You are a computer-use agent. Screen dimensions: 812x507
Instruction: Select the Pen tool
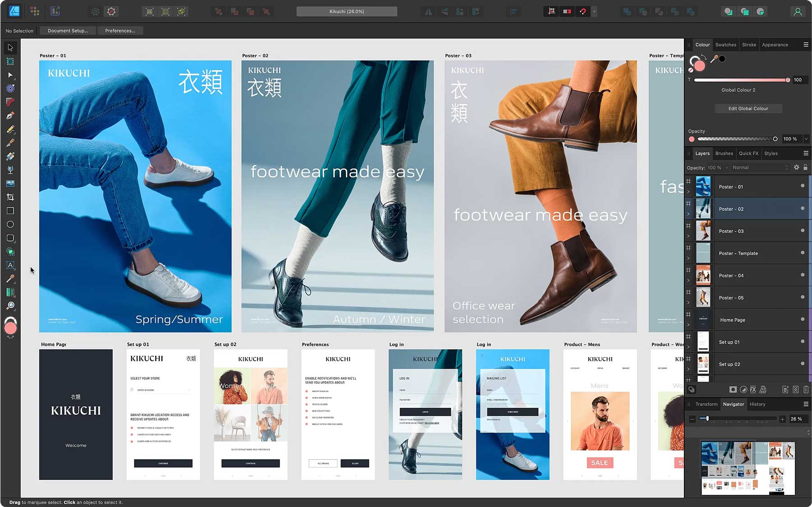[10, 115]
